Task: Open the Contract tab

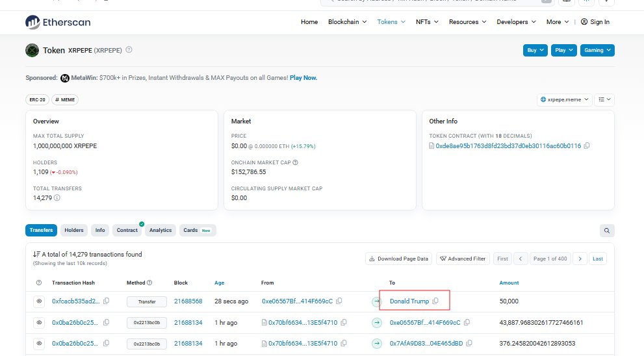Action: point(127,231)
